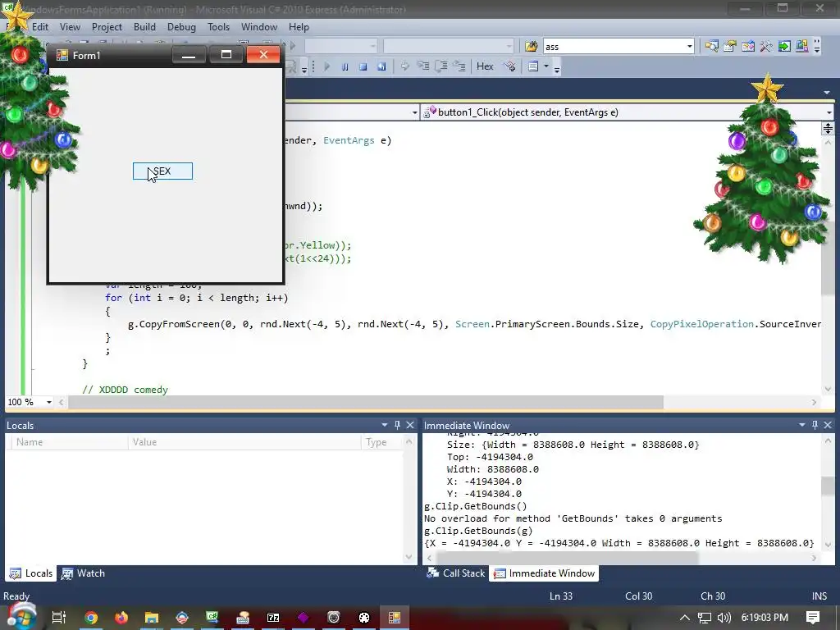Expand the standard toolbar overflow options
The width and height of the screenshot is (840, 630).
[817, 47]
